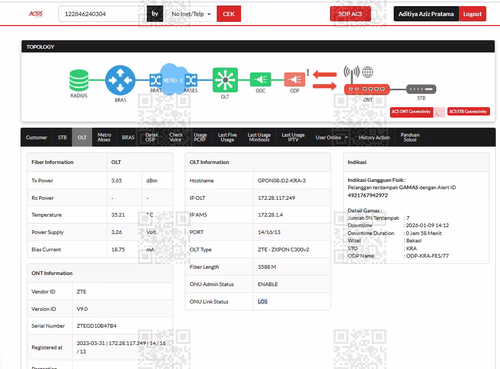This screenshot has width=500, height=369.
Task: Click the red CEK button
Action: pos(229,14)
